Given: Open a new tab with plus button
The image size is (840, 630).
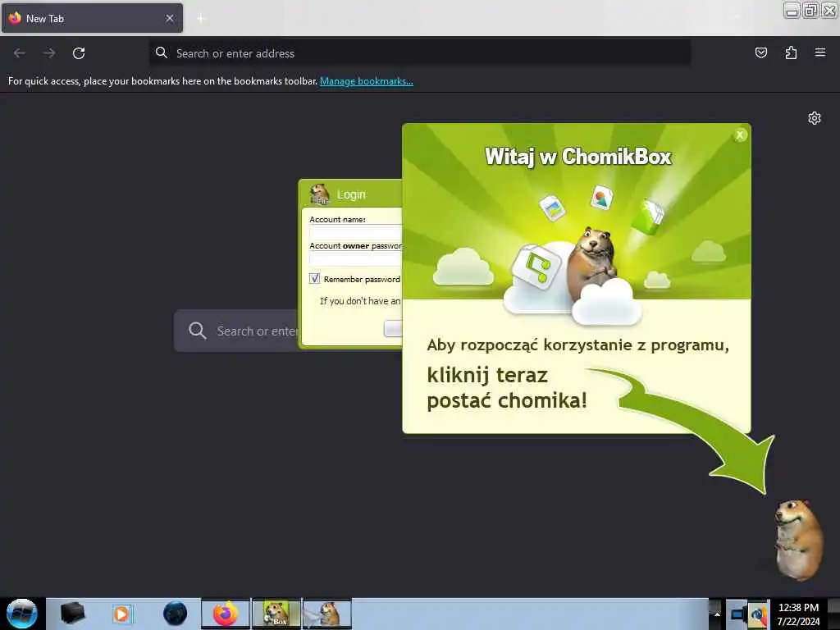Looking at the screenshot, I should pyautogui.click(x=201, y=19).
